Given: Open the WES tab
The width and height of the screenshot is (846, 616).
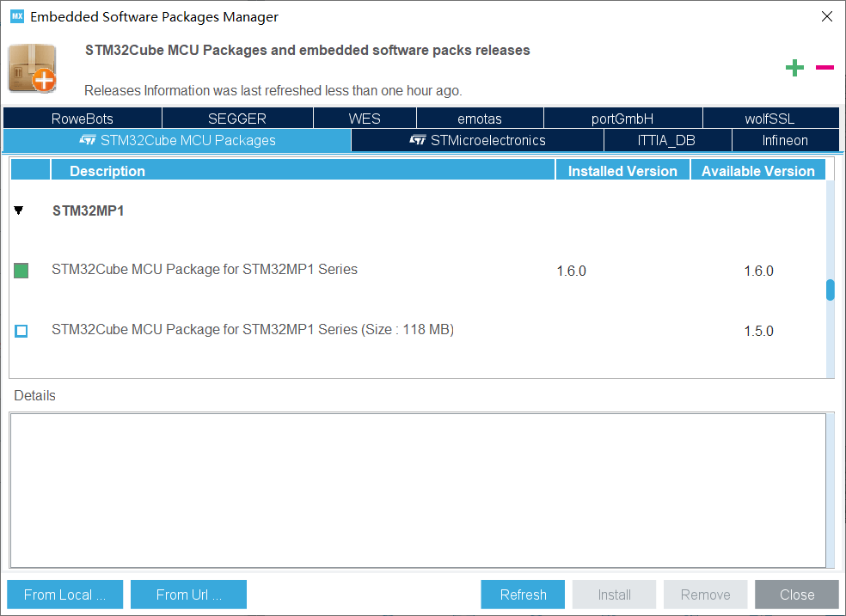Looking at the screenshot, I should click(365, 118).
